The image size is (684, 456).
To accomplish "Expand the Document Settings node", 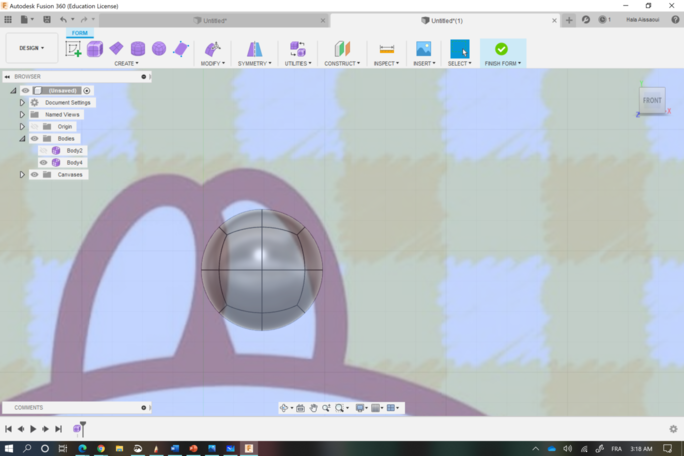I will [22, 103].
